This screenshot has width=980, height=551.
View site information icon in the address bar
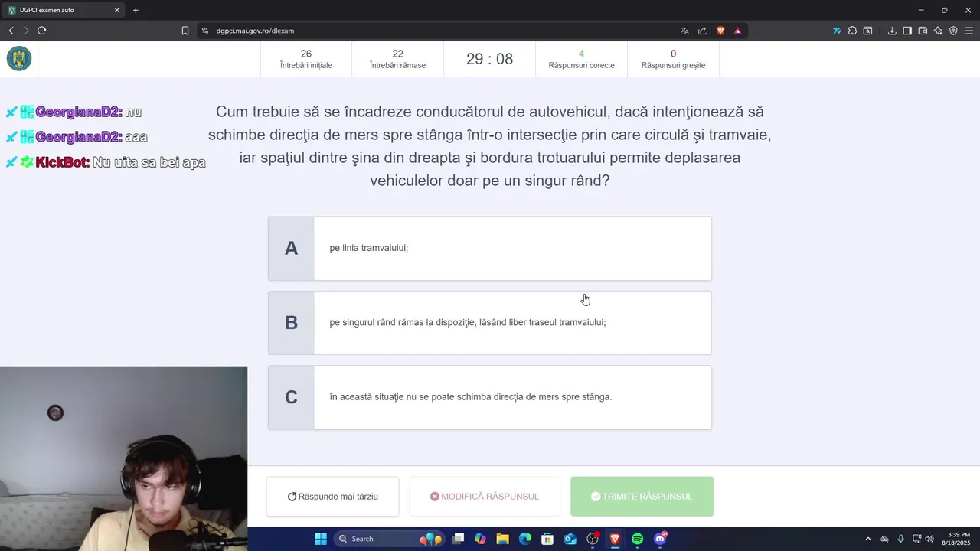click(x=205, y=31)
